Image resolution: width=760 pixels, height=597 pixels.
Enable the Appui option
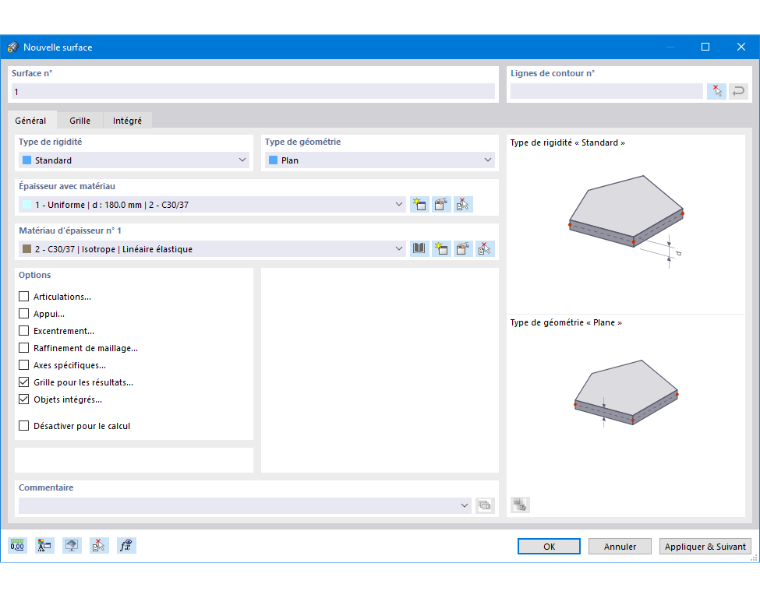24,314
